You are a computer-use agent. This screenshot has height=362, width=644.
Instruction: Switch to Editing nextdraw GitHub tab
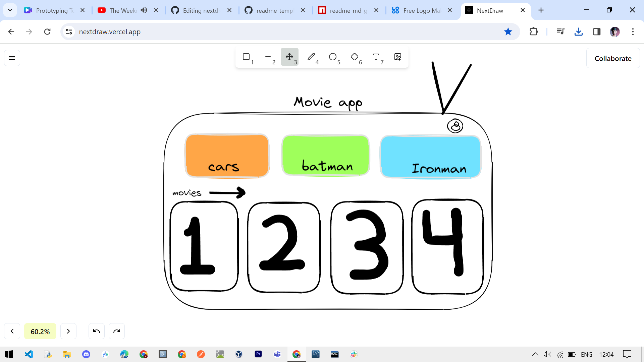[201, 10]
